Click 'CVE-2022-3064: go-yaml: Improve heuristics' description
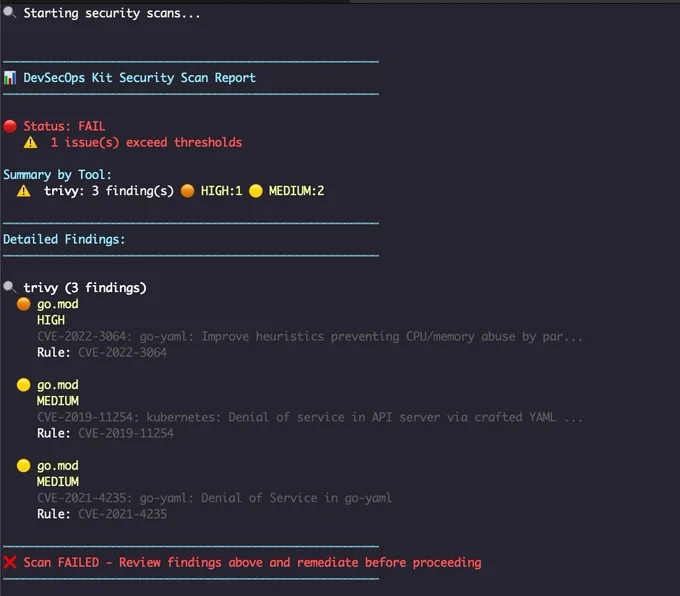The width and height of the screenshot is (680, 596). (x=310, y=337)
